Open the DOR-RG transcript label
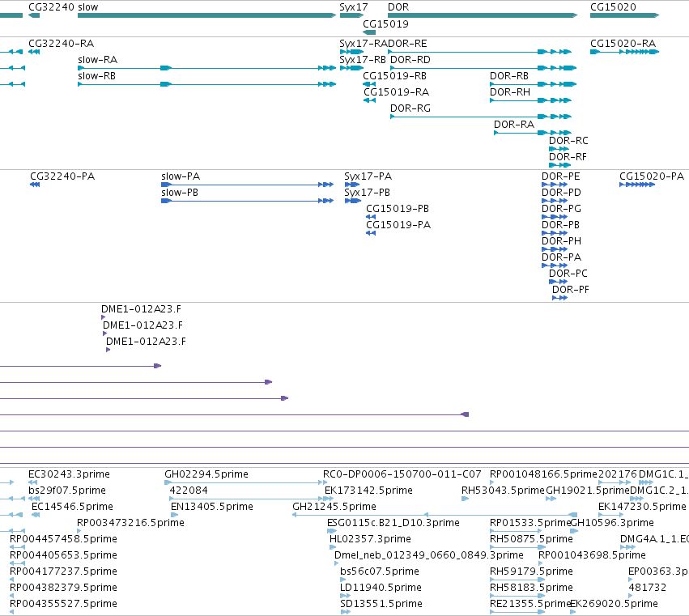This screenshot has width=689, height=616. (410, 108)
